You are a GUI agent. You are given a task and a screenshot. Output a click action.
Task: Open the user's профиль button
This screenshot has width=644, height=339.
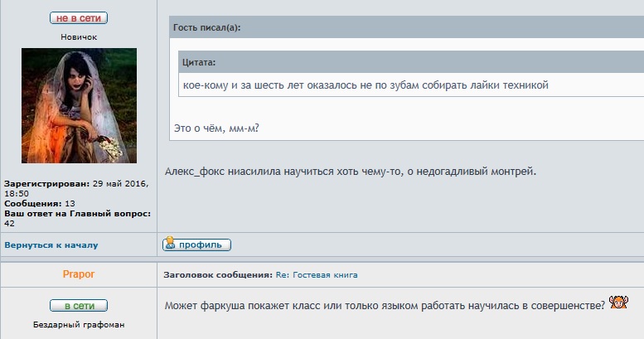click(x=196, y=245)
